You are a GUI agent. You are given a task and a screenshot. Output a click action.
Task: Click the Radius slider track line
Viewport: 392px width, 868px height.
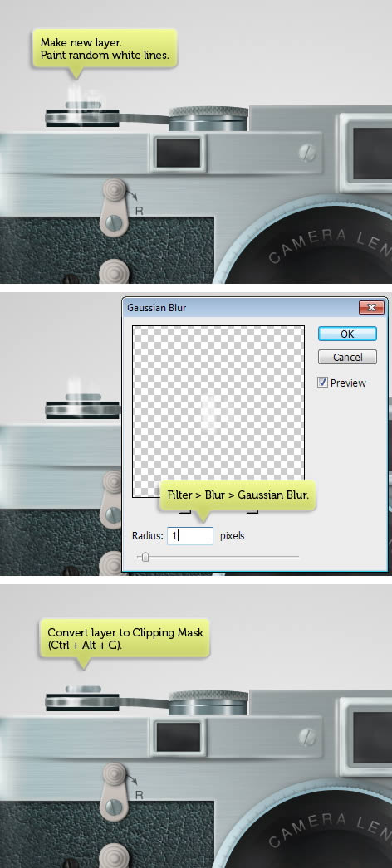click(x=218, y=556)
